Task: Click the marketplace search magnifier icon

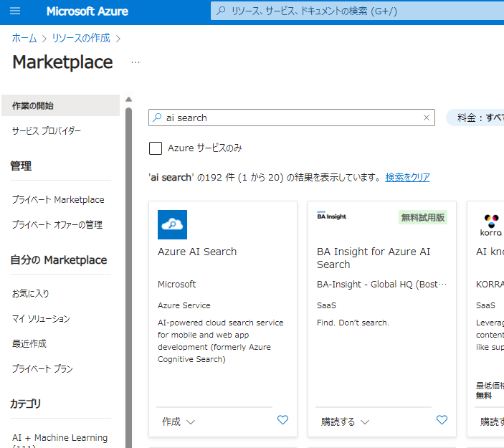Action: click(x=157, y=118)
